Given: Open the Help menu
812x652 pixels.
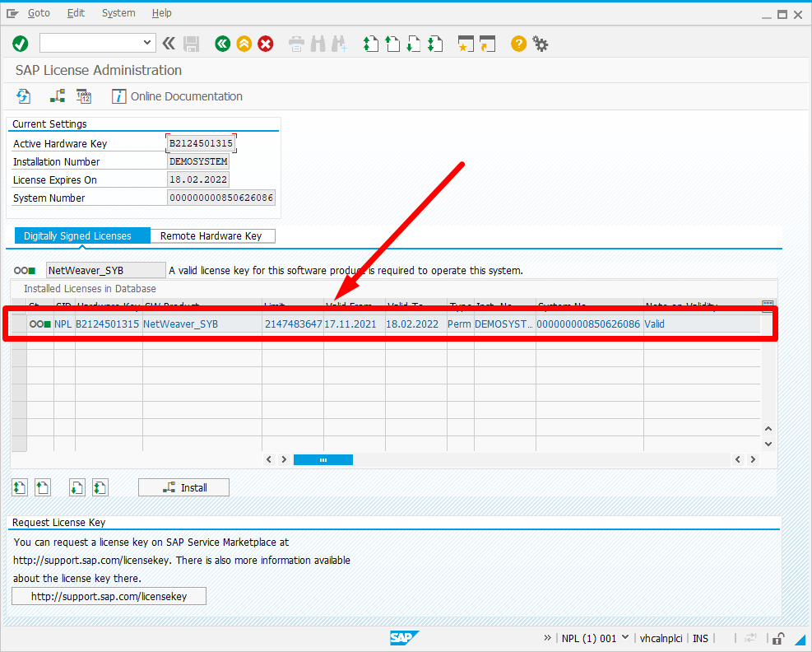Looking at the screenshot, I should (x=161, y=13).
